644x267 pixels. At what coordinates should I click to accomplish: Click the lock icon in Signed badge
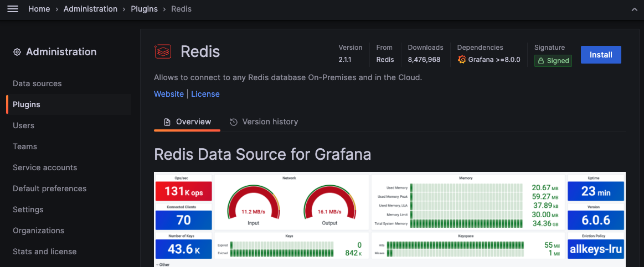pyautogui.click(x=541, y=61)
